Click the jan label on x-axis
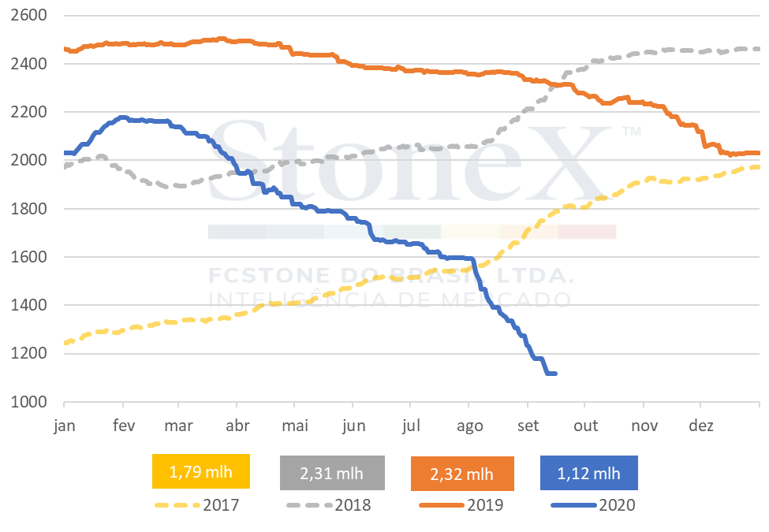Image resolution: width=769 pixels, height=532 pixels. point(64,426)
